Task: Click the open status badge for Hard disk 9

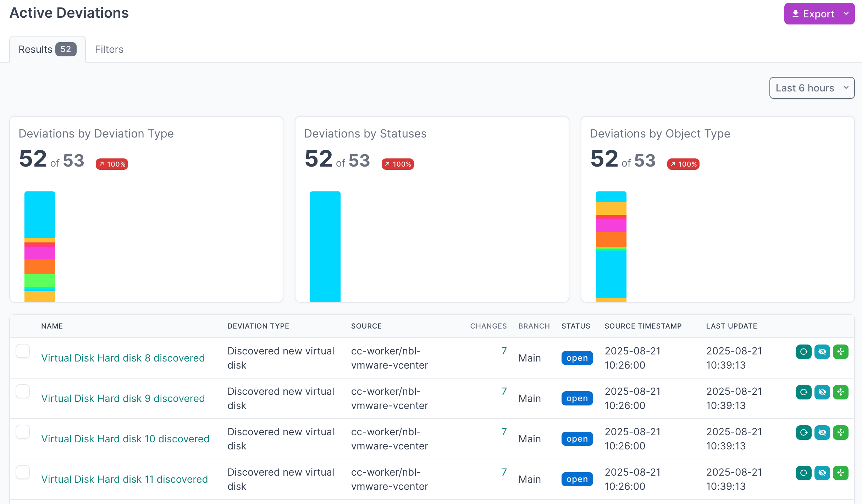Action: (x=577, y=398)
